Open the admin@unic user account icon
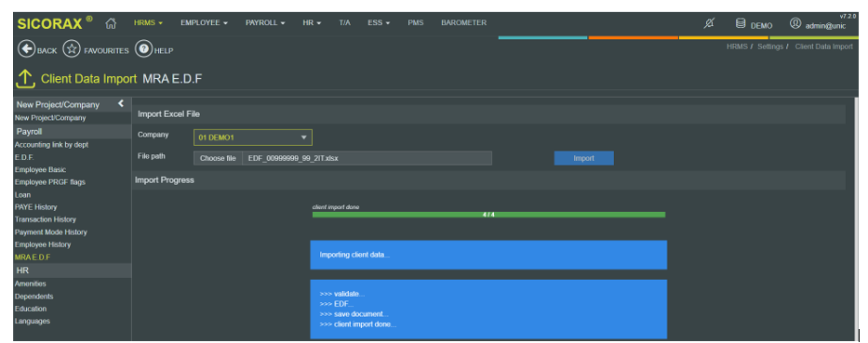 point(795,24)
